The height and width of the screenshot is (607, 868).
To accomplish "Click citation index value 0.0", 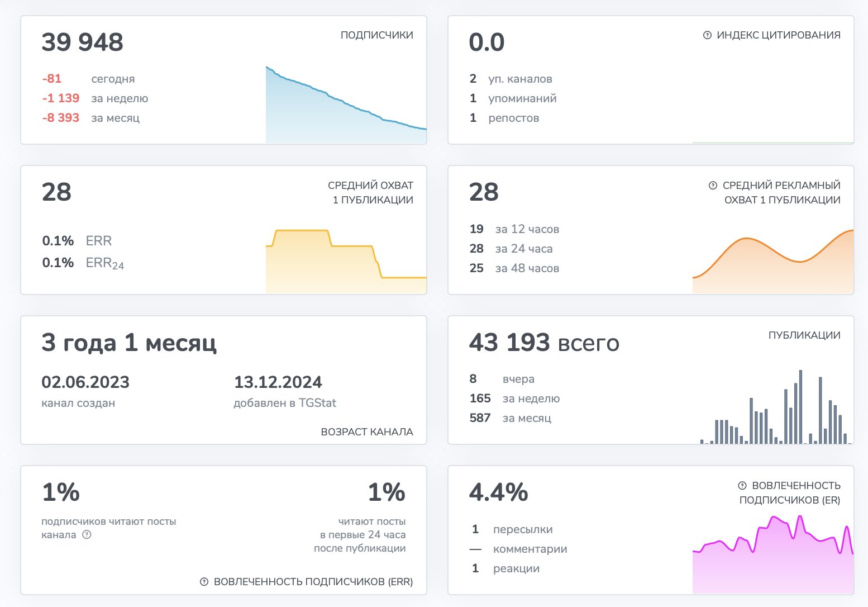I will [x=487, y=42].
